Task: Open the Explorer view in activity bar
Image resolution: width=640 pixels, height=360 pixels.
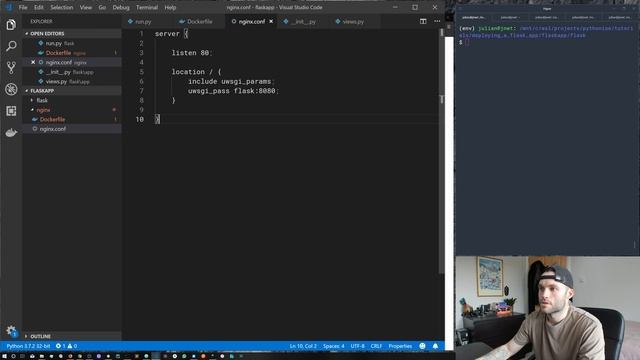Action: pyautogui.click(x=11, y=24)
